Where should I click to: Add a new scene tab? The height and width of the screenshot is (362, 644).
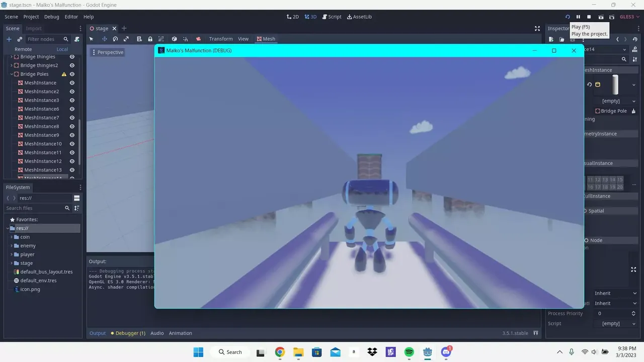pos(124,29)
